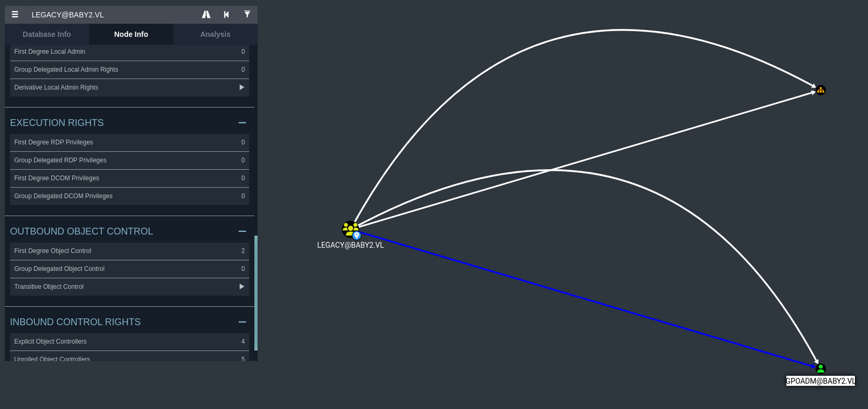This screenshot has height=409, width=868.
Task: Click First Degree RDP Privileges row
Action: [129, 142]
